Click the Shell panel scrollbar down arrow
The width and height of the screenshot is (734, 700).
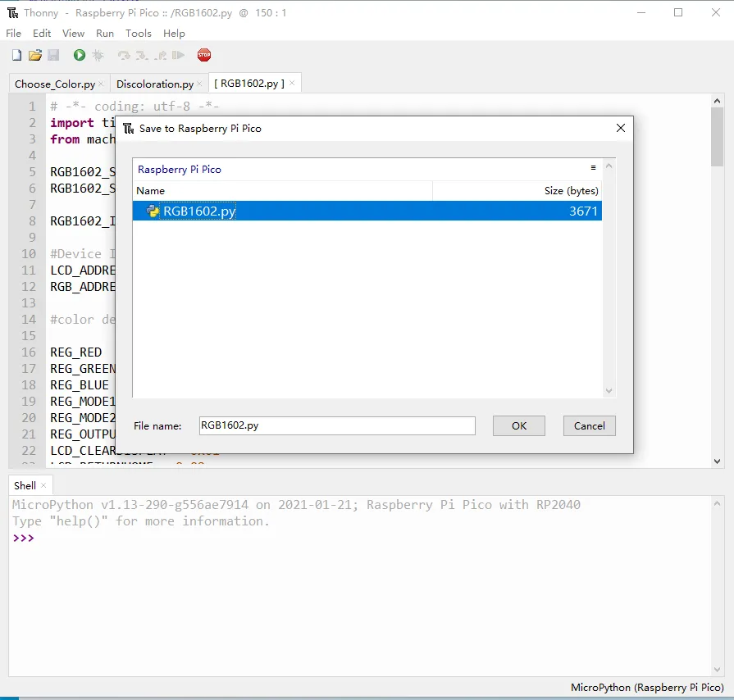tap(717, 670)
